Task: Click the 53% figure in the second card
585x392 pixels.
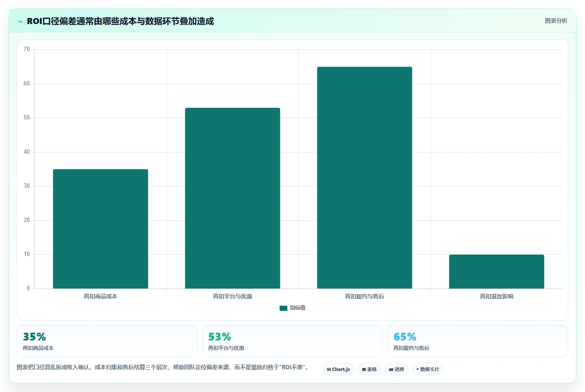Action: point(220,337)
